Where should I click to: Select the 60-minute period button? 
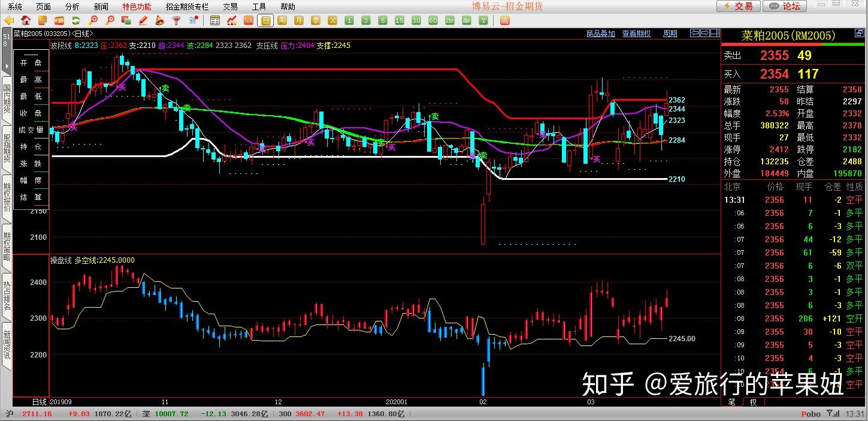(x=433, y=20)
